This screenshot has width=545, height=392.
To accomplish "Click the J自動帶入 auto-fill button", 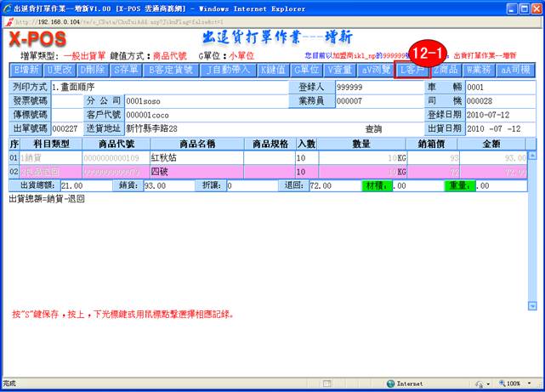I will [229, 70].
